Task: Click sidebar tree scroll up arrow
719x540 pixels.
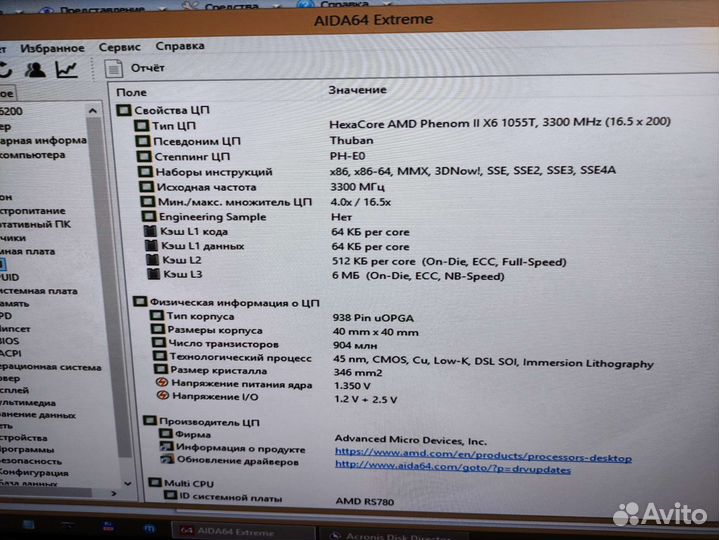Action: click(93, 110)
